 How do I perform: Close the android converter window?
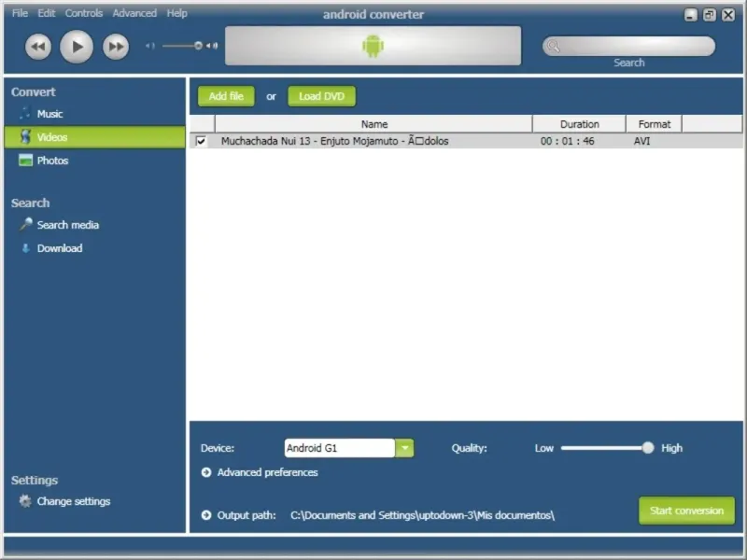[x=728, y=15]
